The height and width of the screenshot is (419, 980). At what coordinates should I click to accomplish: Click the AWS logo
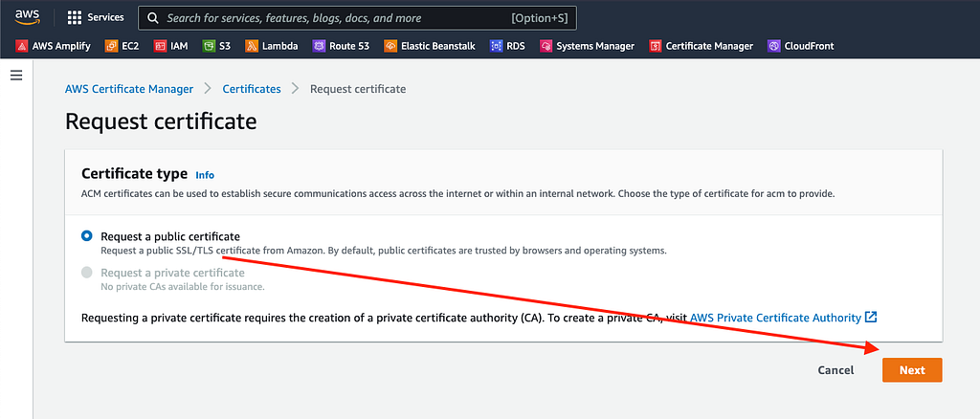pos(27,16)
